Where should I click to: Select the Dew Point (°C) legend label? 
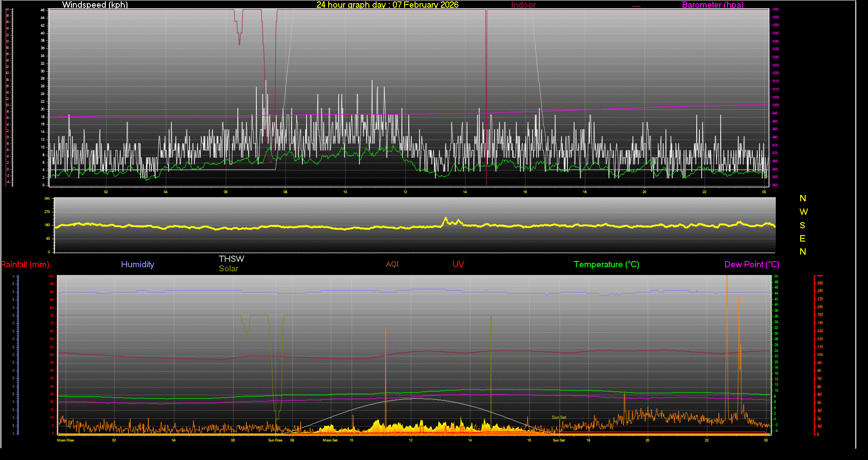[752, 265]
